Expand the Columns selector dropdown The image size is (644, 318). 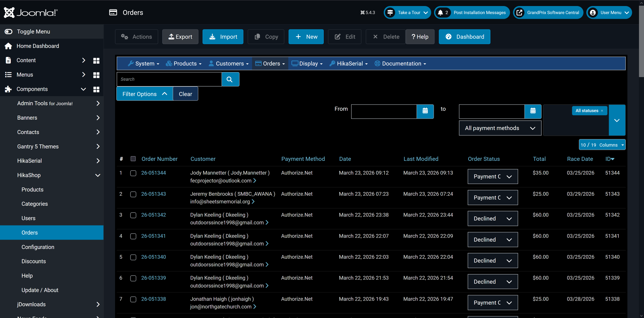(602, 145)
